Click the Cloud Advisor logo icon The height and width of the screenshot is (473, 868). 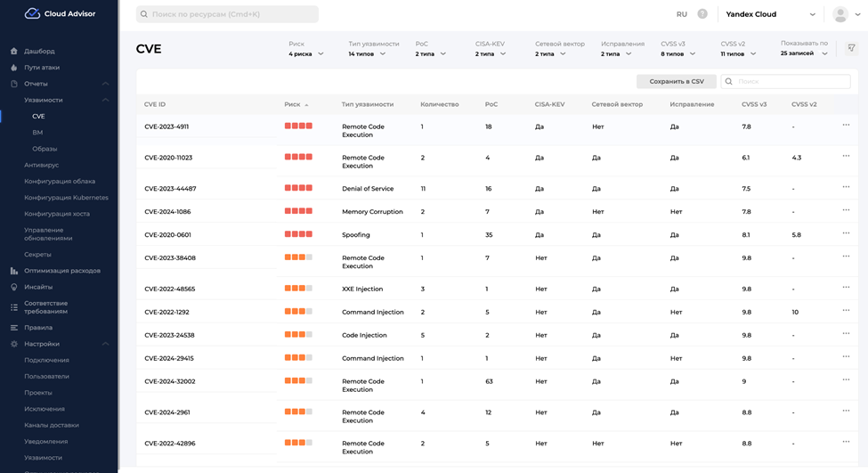[32, 13]
